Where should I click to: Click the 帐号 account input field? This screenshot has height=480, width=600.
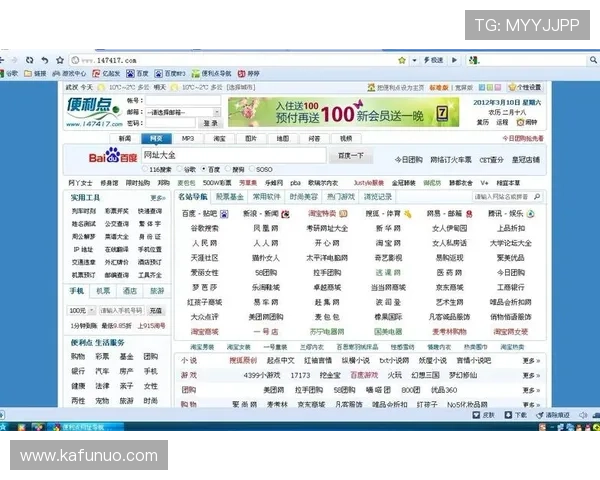(x=183, y=100)
